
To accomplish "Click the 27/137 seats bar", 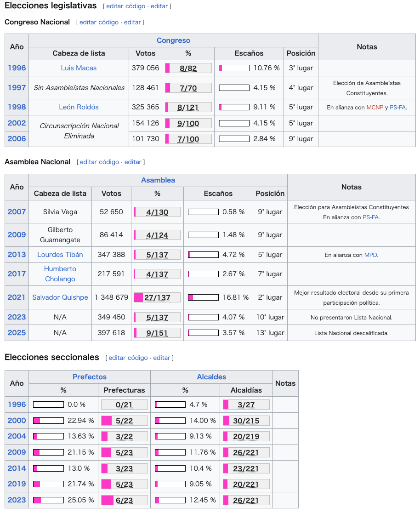I will (157, 298).
